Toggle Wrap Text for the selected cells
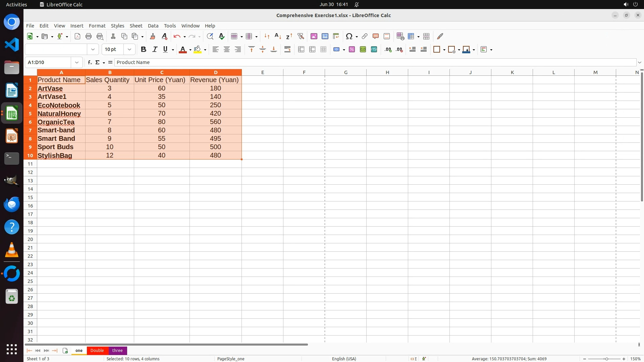 pos(287,50)
